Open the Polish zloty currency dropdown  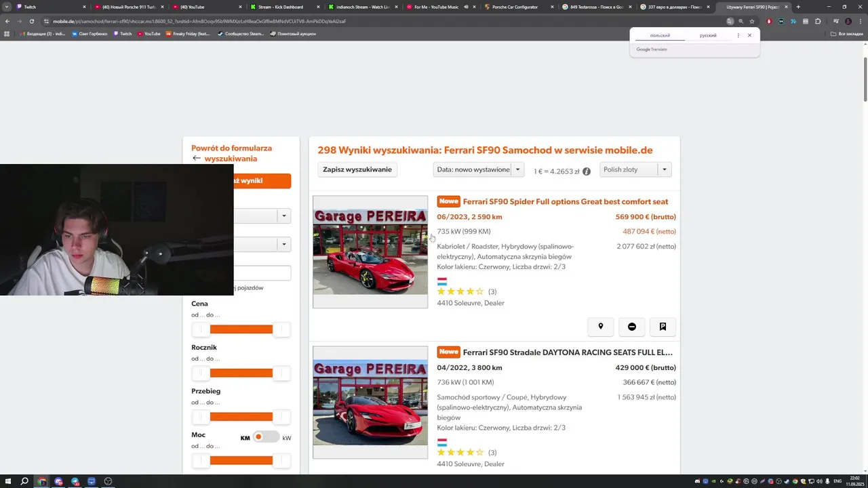pyautogui.click(x=635, y=169)
